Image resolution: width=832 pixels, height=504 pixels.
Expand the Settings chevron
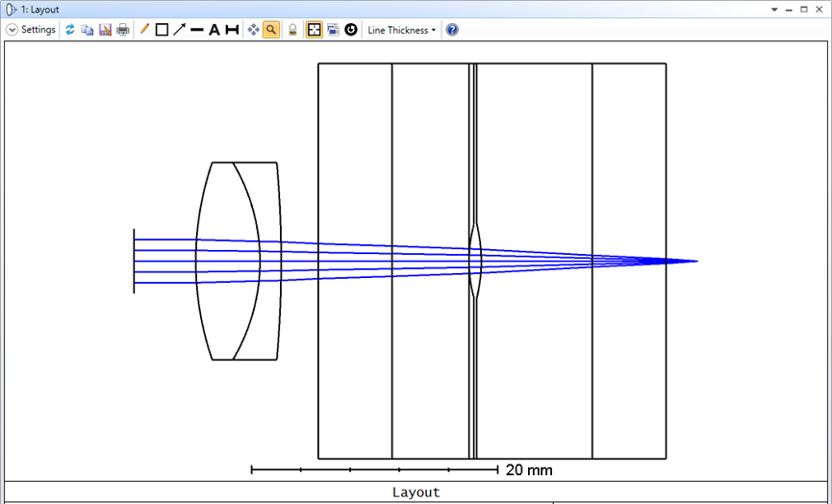(x=13, y=30)
